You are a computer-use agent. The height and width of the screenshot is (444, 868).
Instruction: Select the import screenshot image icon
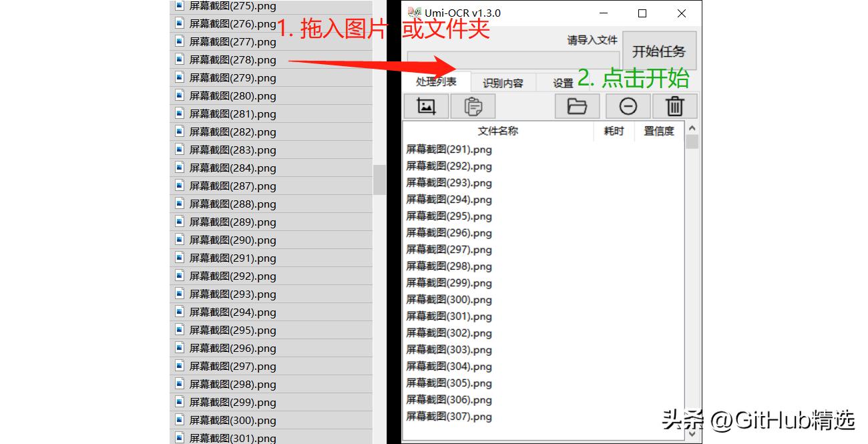click(425, 105)
